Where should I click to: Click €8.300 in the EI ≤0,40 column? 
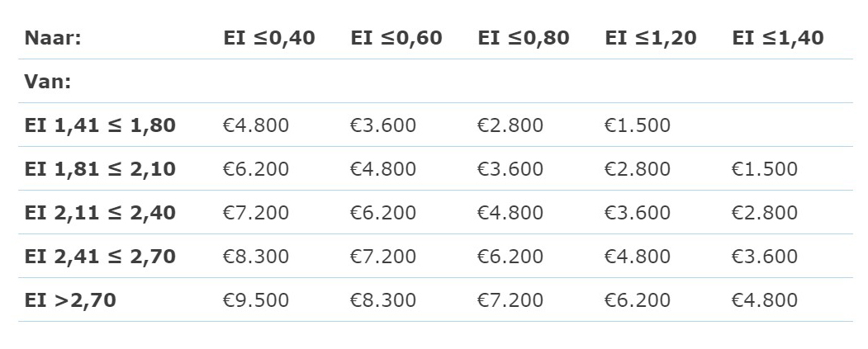click(x=256, y=257)
